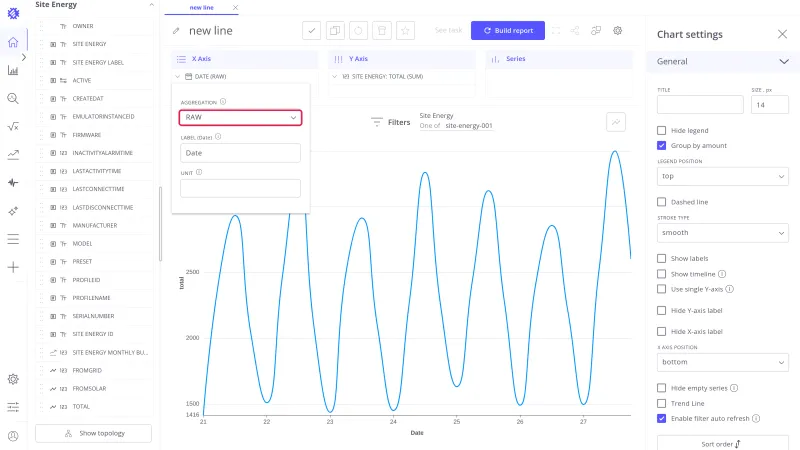Click the See task link

coord(448,31)
